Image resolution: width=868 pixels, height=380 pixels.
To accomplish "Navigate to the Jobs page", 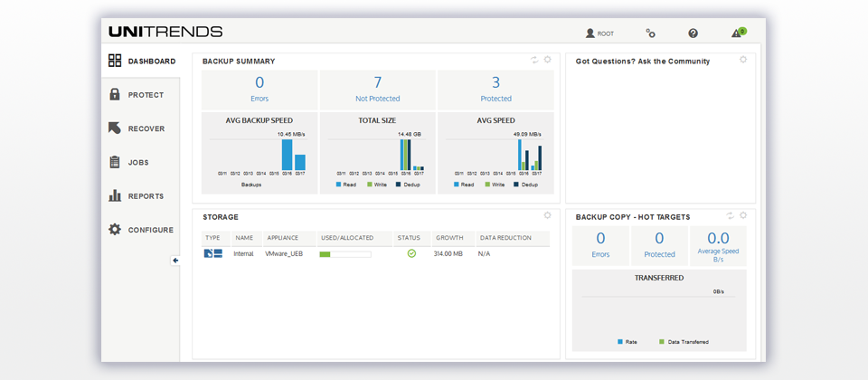I will point(138,163).
